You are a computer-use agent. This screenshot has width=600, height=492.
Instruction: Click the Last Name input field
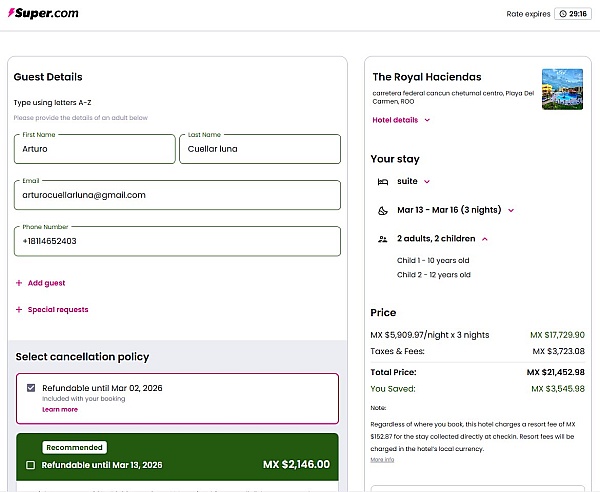click(x=260, y=149)
